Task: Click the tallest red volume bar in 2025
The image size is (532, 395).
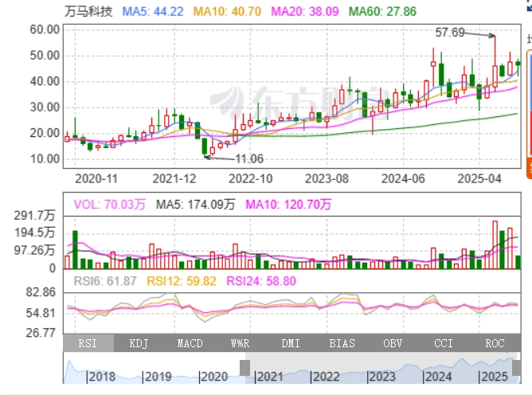Action: (495, 245)
